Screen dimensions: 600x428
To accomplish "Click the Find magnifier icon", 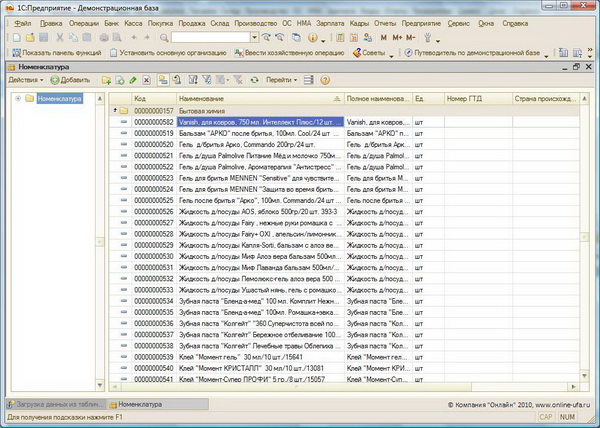I will pyautogui.click(x=164, y=37).
